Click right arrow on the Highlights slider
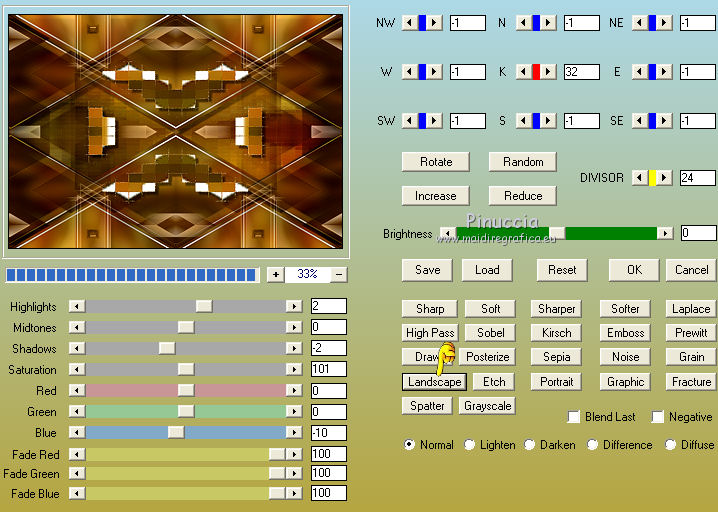Screen dimensions: 718x512 (294, 306)
